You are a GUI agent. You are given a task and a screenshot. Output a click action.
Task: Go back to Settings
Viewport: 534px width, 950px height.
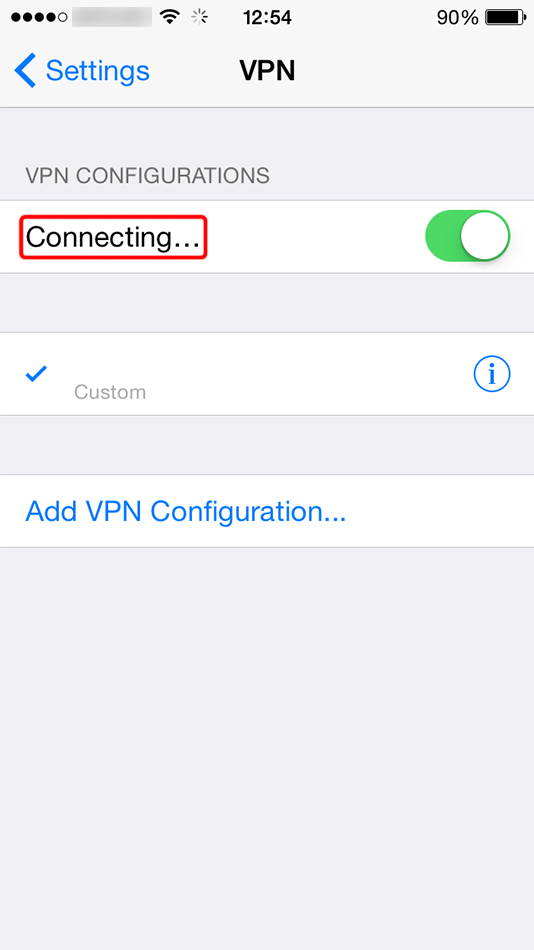pyautogui.click(x=82, y=70)
